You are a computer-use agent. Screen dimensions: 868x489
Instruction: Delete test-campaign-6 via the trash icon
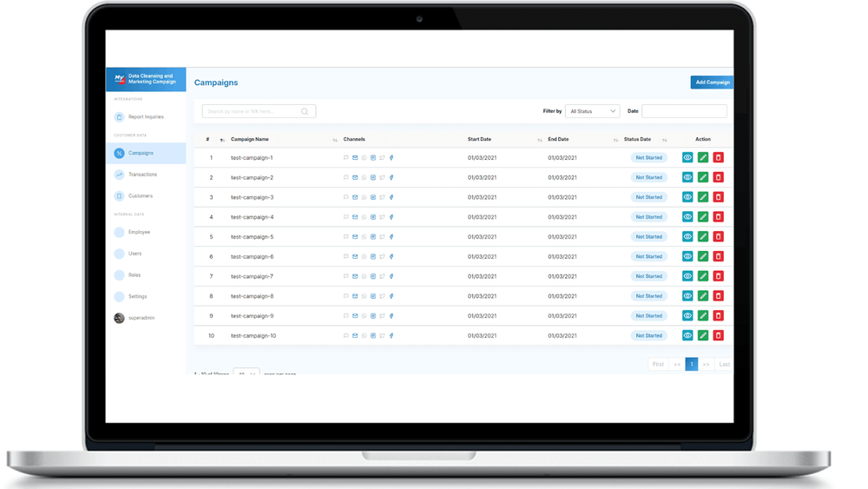click(x=718, y=256)
